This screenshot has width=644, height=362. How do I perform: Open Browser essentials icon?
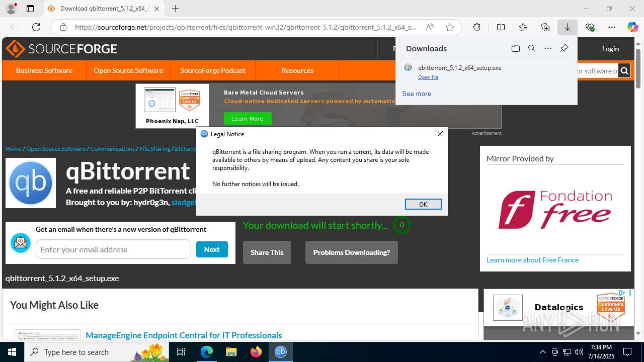pos(590,27)
